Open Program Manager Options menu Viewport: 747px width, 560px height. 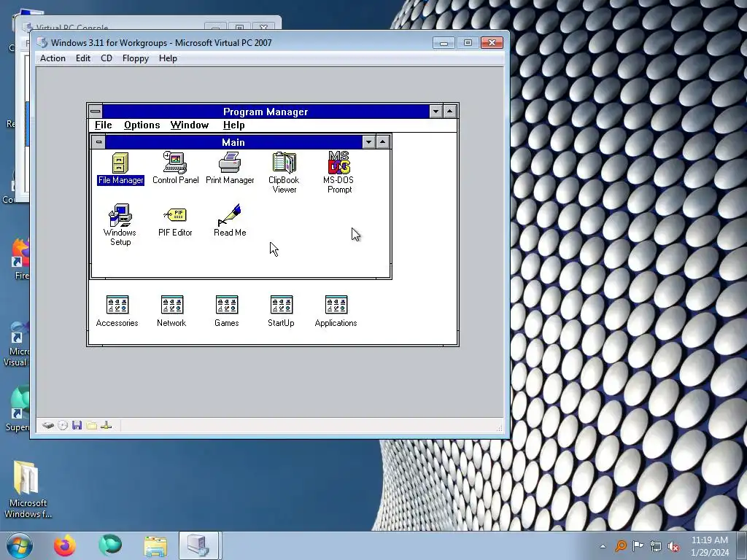pyautogui.click(x=142, y=125)
